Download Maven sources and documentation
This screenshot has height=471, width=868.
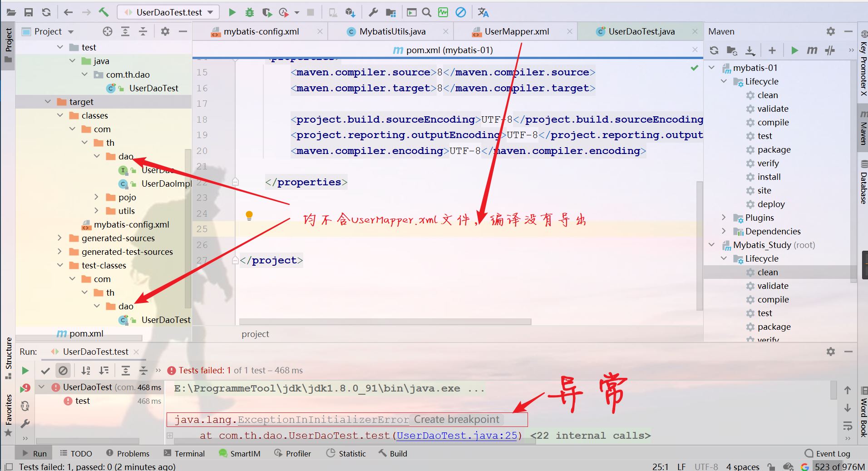point(750,50)
